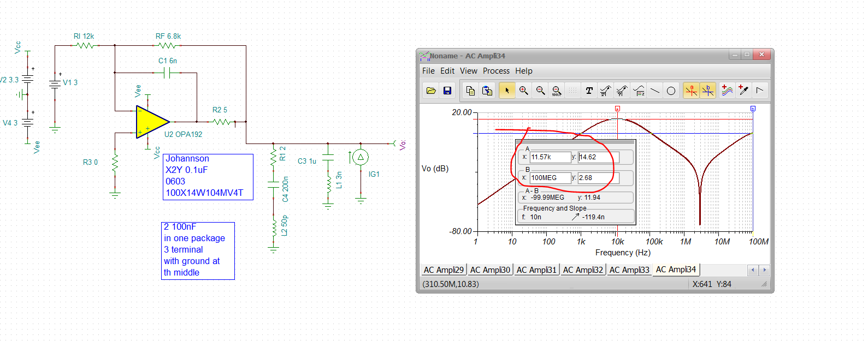Paste from clipboard toolbar icon
This screenshot has height=341, width=868.
pyautogui.click(x=487, y=91)
